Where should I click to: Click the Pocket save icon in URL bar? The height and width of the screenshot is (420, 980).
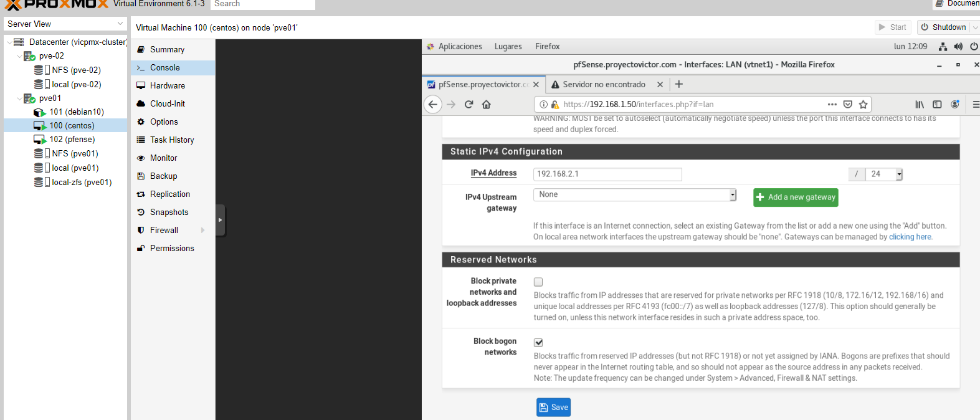(847, 104)
